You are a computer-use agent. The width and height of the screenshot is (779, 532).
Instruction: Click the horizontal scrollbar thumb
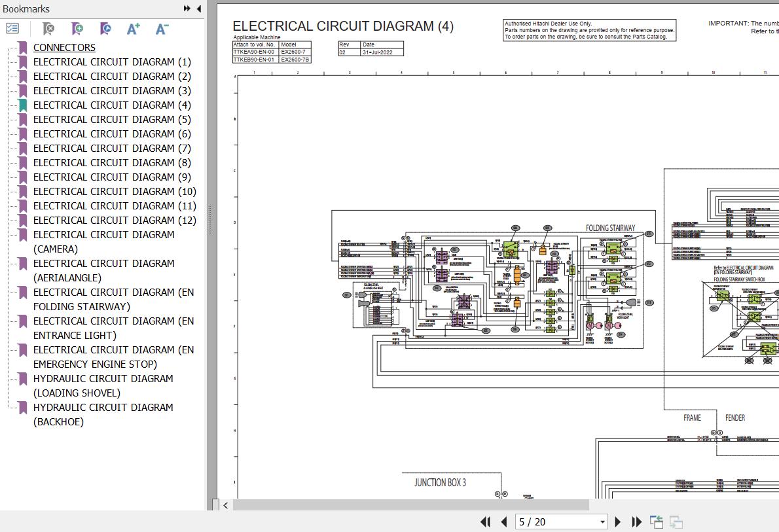[x=411, y=505]
